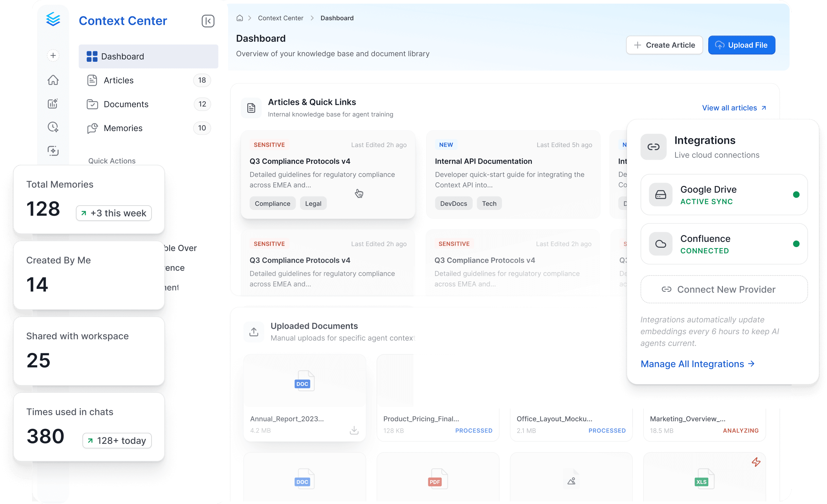Click the Legal tag
Screen dimensions: 827x504
click(x=313, y=204)
